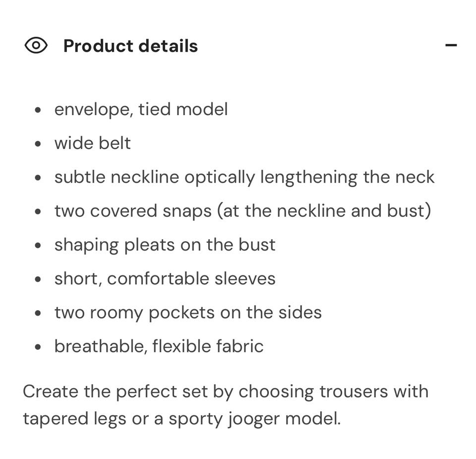Select 'shaping pleats on the bust' text

pyautogui.click(x=165, y=245)
